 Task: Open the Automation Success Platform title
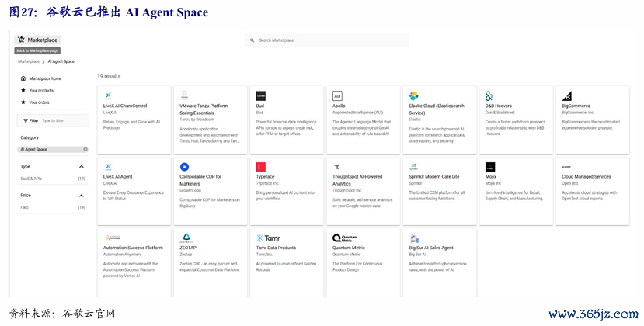133,248
